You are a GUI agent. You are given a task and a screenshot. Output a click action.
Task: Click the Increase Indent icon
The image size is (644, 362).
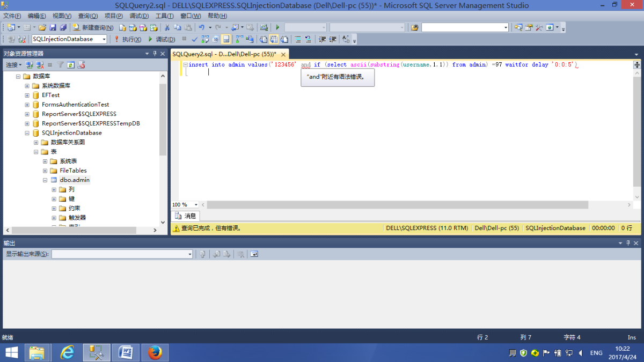(x=333, y=39)
